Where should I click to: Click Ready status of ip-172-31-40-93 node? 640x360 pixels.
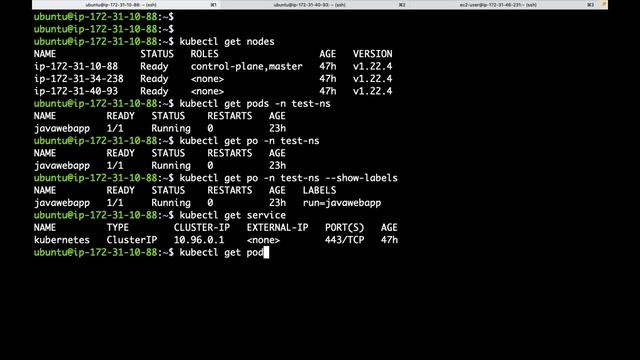(x=154, y=91)
